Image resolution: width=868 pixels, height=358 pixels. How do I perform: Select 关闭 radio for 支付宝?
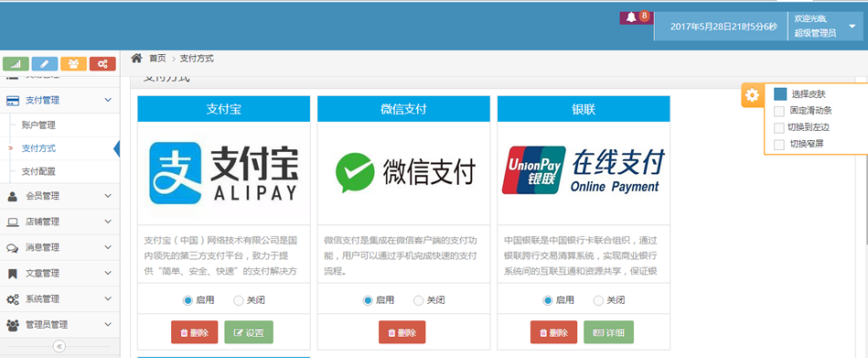239,300
